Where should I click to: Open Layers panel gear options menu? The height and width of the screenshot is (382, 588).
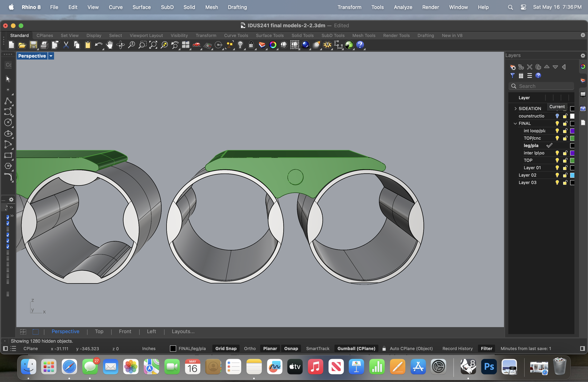point(583,56)
